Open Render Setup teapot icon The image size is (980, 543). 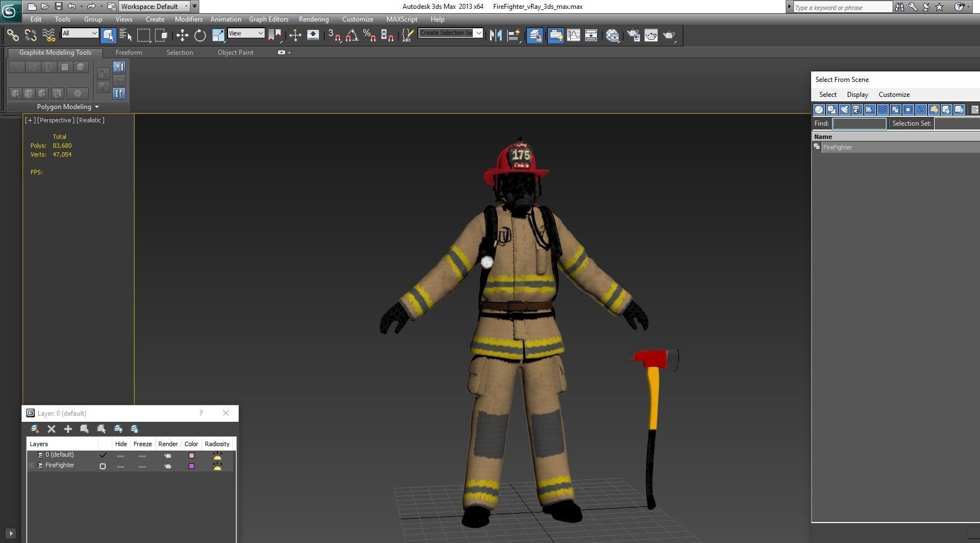(633, 35)
